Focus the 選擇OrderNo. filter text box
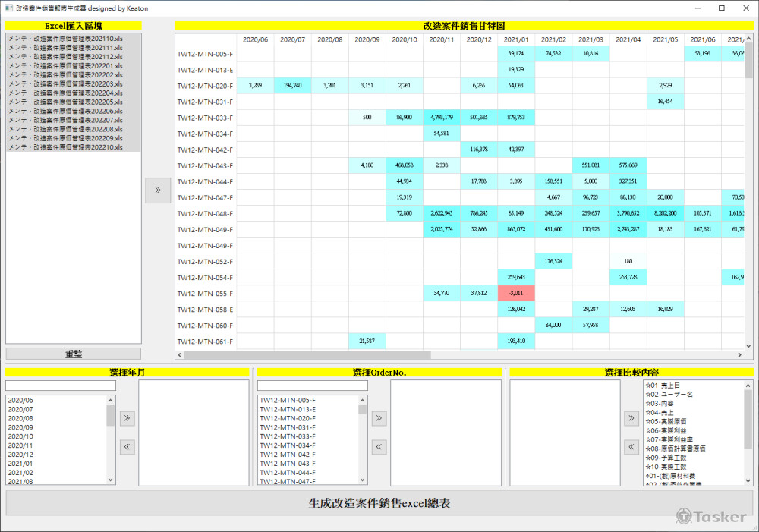Image resolution: width=759 pixels, height=532 pixels. [x=313, y=386]
